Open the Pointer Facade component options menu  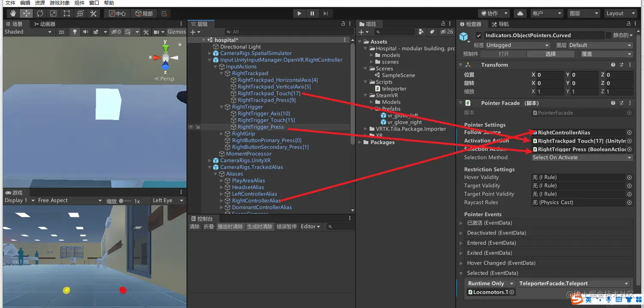(629, 103)
